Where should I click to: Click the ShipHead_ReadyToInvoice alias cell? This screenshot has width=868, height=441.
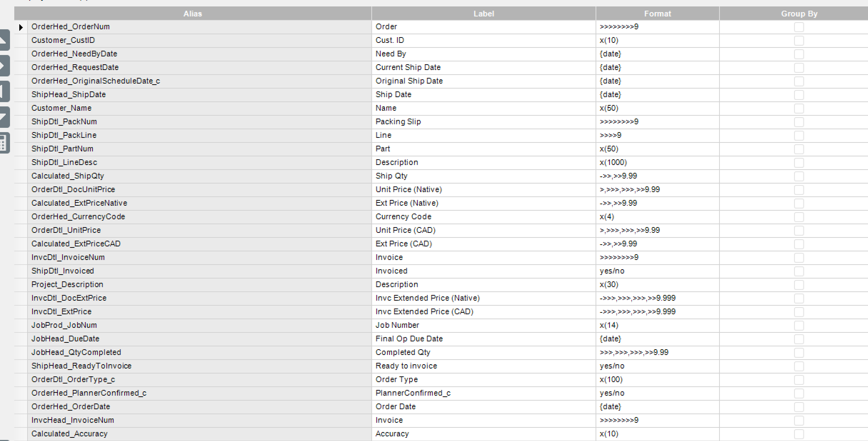pos(200,366)
